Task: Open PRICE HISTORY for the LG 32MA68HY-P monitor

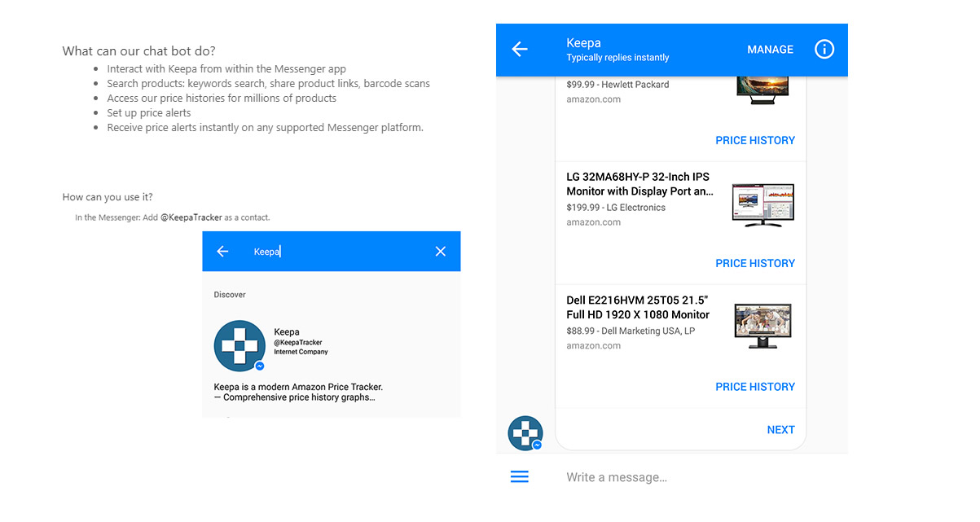Action: 755,263
